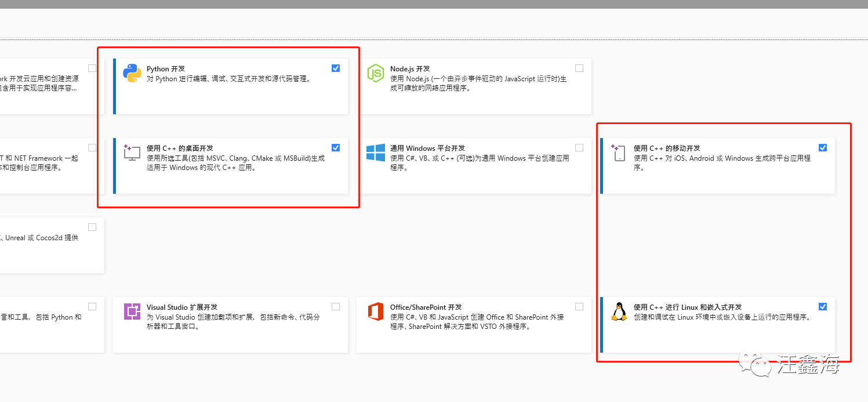868x402 pixels.
Task: Click '使用 C++ 的移动开发' title
Action: (667, 148)
